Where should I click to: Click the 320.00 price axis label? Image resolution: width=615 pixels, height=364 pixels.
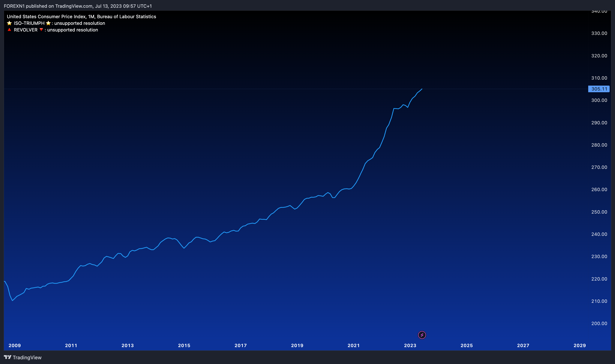tap(599, 56)
